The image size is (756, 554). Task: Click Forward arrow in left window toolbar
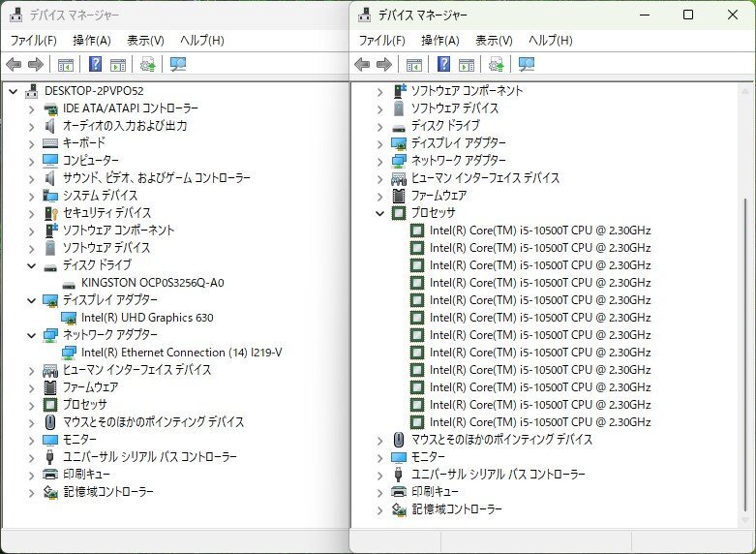[36, 64]
